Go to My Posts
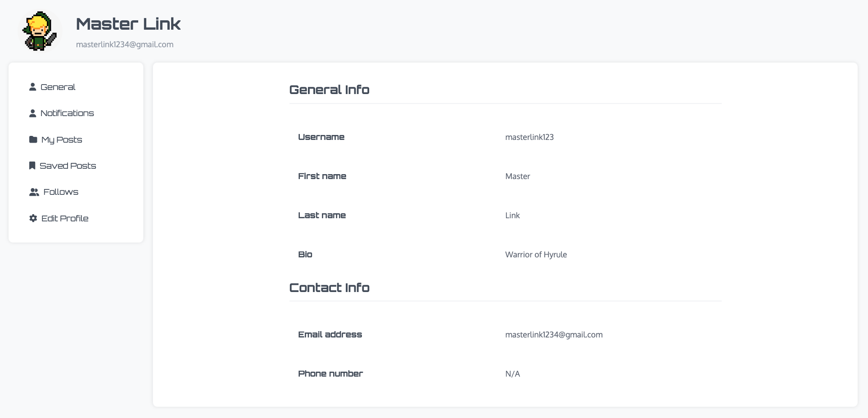 click(x=62, y=139)
